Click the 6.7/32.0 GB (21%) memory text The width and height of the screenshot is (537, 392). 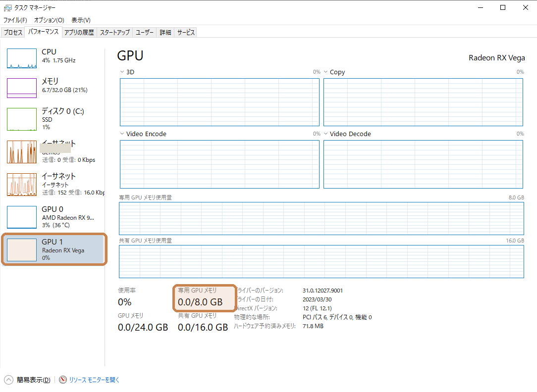(x=65, y=90)
